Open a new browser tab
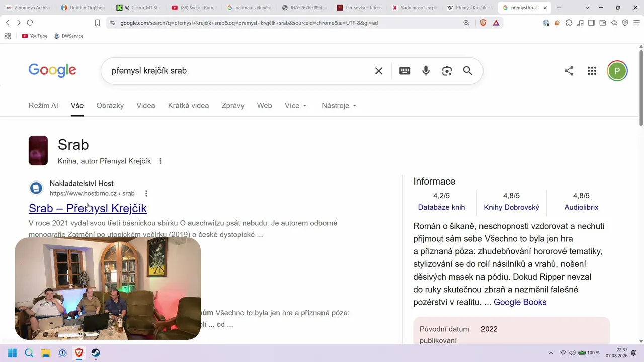Image resolution: width=644 pixels, height=362 pixels. (x=559, y=8)
